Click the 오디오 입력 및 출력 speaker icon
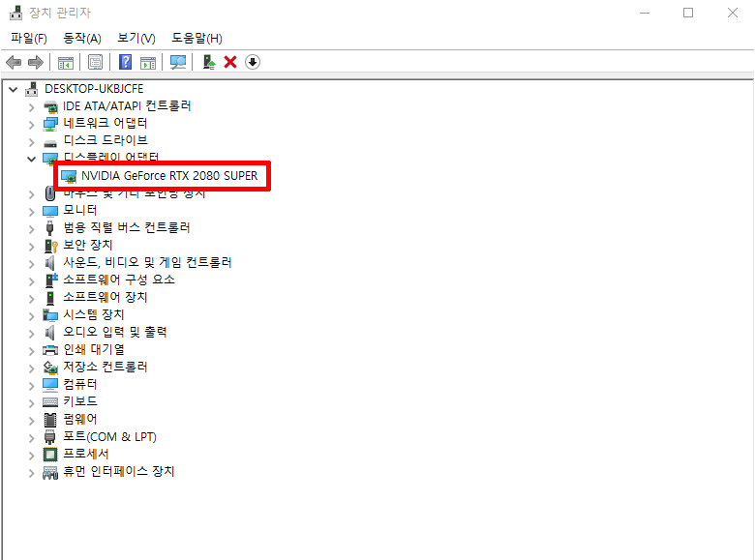Viewport: 755px width, 560px height. 49,333
